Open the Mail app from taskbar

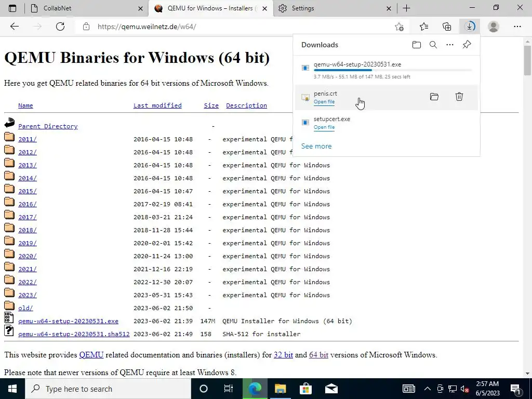(331, 389)
